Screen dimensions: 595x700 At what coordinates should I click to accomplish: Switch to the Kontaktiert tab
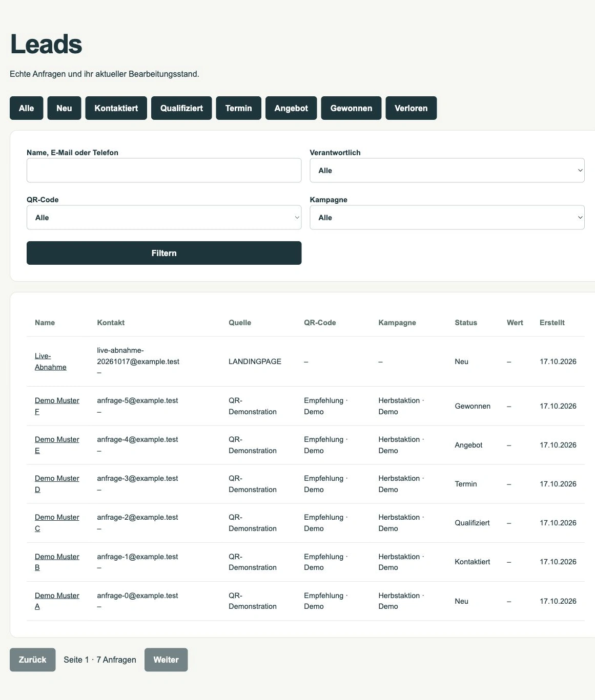click(116, 108)
